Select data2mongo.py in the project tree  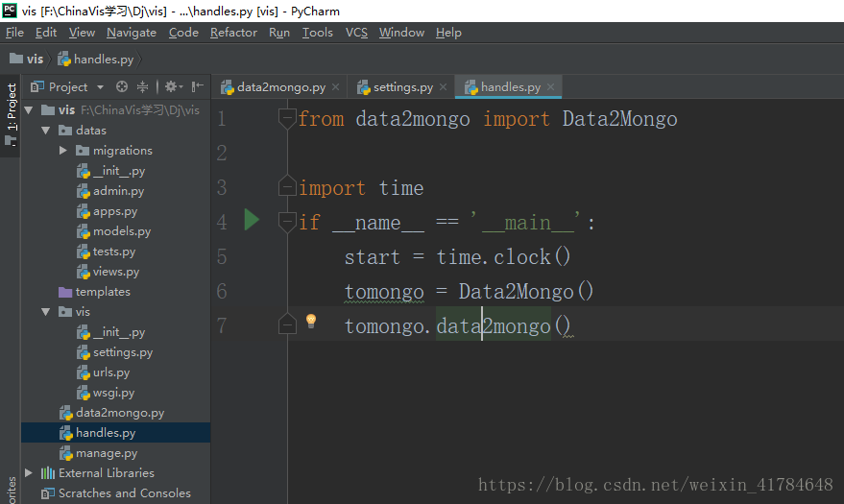112,413
